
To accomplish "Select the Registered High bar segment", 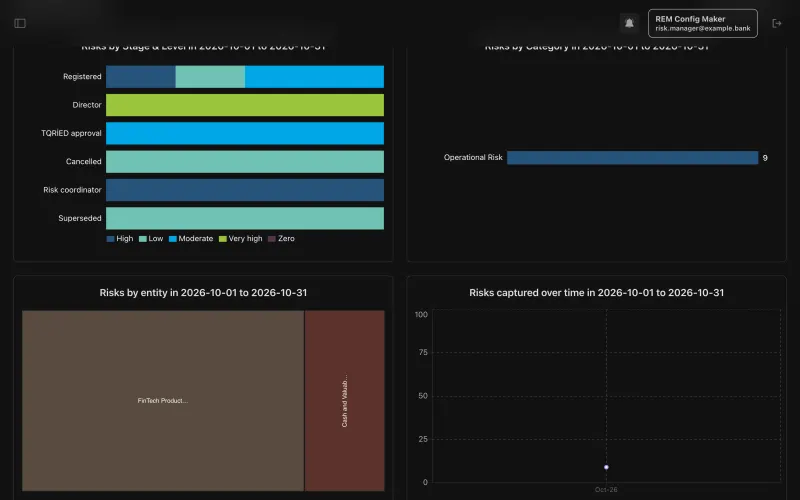I will (141, 77).
